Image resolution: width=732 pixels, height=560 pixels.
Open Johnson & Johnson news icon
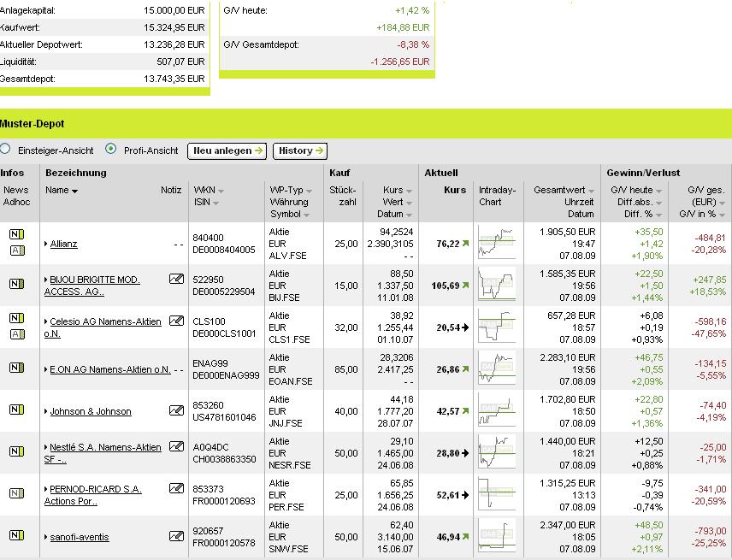[16, 410]
